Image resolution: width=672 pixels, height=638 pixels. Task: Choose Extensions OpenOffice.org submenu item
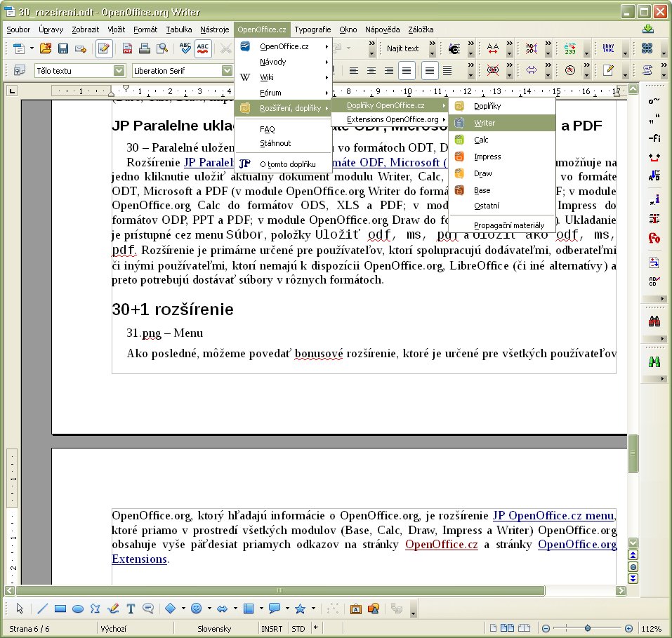390,119
